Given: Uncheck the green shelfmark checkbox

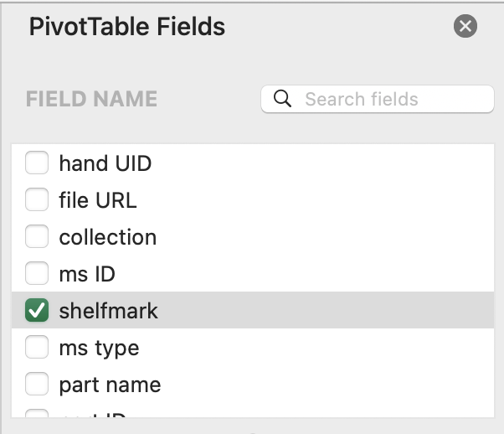Looking at the screenshot, I should coord(37,310).
